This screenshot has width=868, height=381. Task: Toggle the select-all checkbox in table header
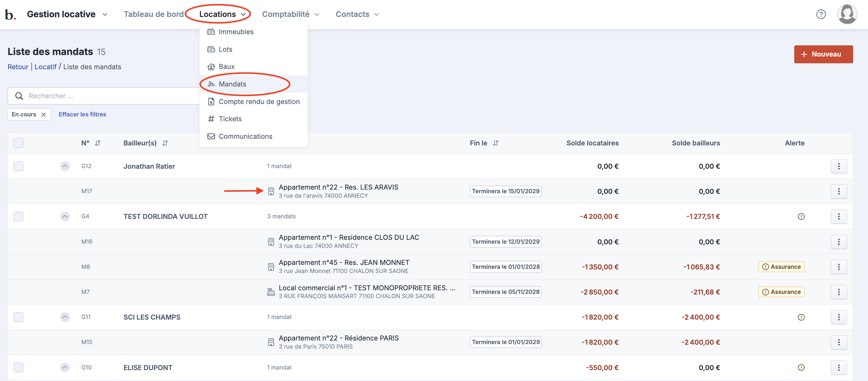pyautogui.click(x=18, y=143)
